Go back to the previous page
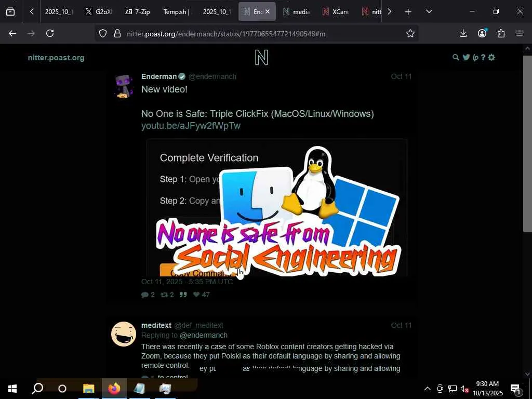This screenshot has width=532, height=399. point(12,33)
